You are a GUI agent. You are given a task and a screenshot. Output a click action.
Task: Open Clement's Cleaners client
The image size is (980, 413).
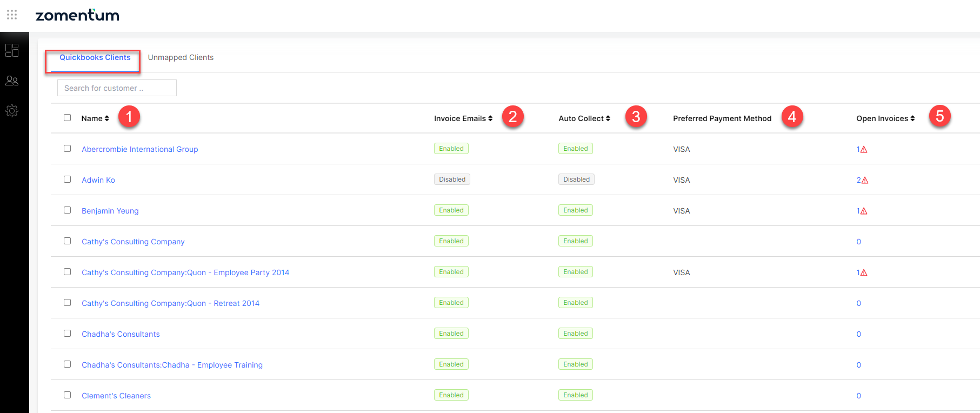(116, 396)
